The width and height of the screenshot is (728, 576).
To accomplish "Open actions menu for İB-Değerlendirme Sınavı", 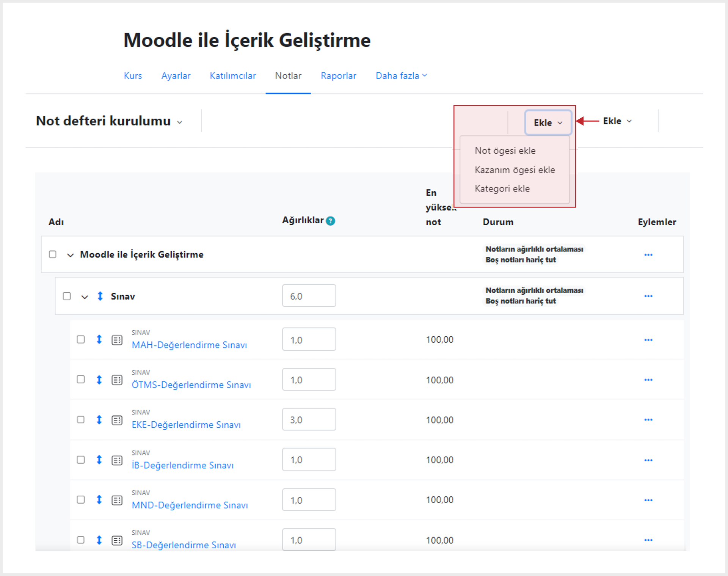I will click(x=648, y=460).
